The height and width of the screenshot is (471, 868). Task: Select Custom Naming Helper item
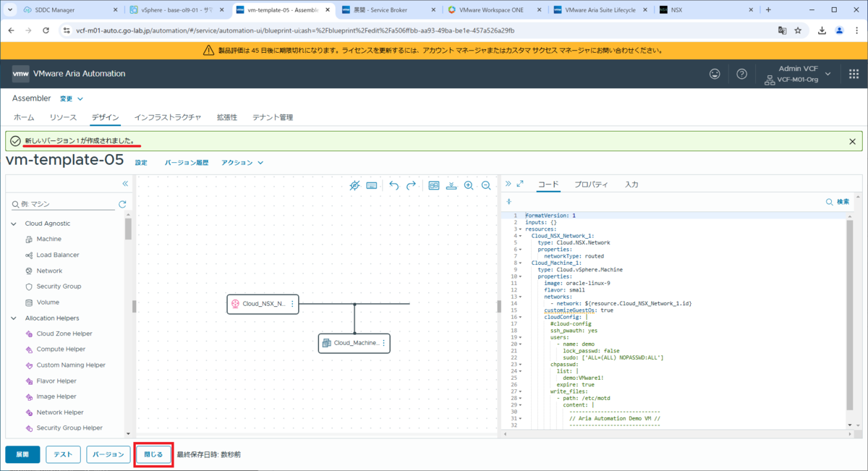(71, 365)
